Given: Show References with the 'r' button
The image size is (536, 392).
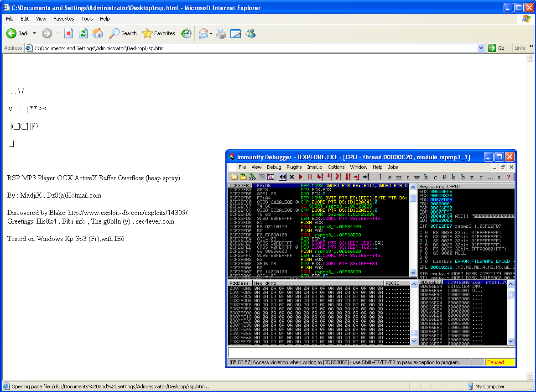Looking at the screenshot, I should tap(481, 177).
